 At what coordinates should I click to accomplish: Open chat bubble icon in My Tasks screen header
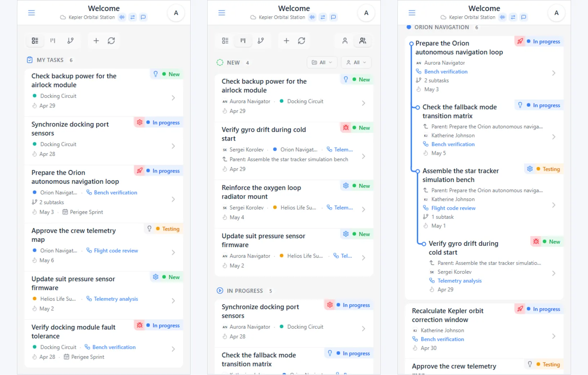pyautogui.click(x=143, y=17)
